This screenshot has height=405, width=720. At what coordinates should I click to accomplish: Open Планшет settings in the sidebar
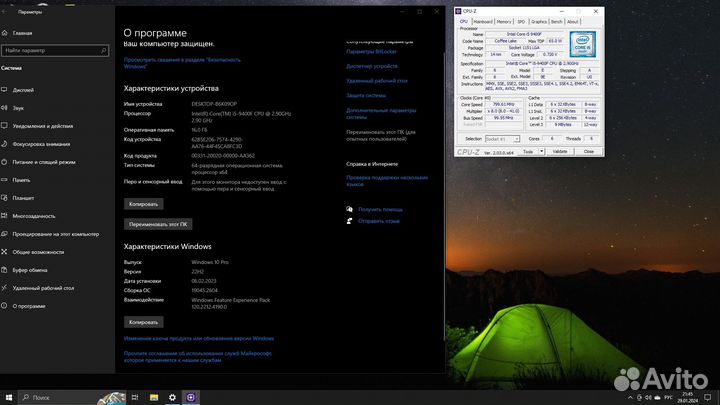[x=23, y=198]
